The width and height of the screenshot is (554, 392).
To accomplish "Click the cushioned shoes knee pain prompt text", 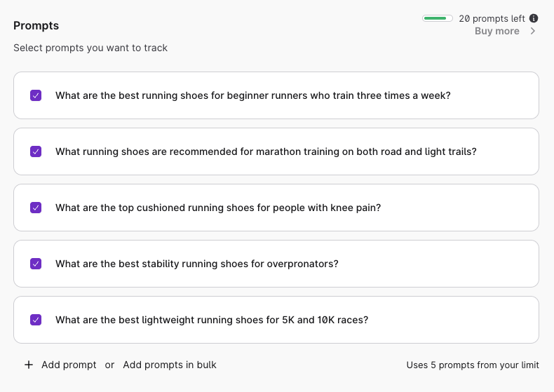I will pyautogui.click(x=217, y=208).
